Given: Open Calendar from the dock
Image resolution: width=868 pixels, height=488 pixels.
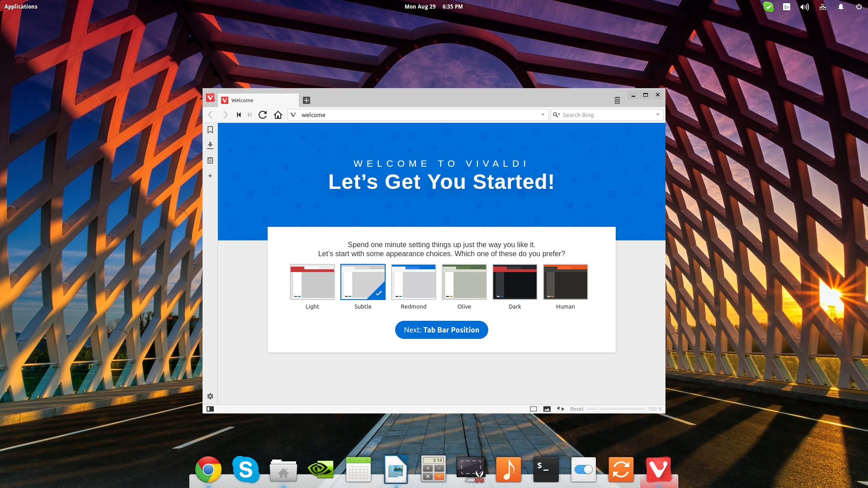Looking at the screenshot, I should 359,470.
